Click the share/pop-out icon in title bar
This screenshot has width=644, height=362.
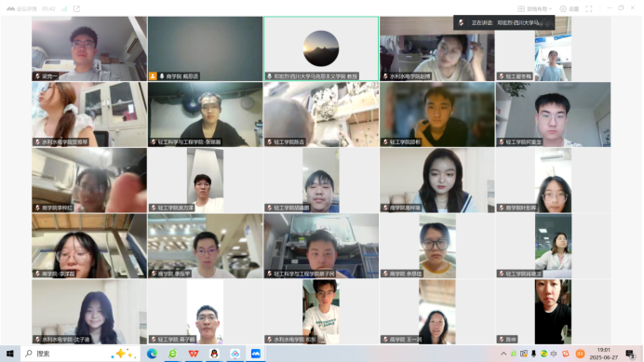[x=76, y=8]
